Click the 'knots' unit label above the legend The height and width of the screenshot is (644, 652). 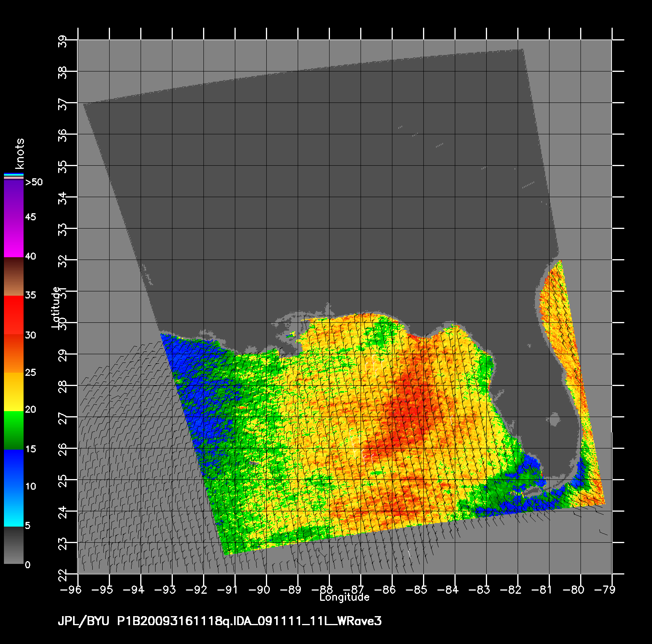click(x=20, y=154)
